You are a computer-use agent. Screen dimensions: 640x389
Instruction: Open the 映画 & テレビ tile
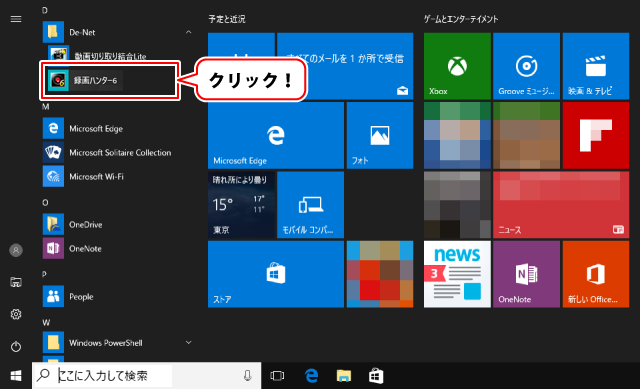pyautogui.click(x=596, y=66)
